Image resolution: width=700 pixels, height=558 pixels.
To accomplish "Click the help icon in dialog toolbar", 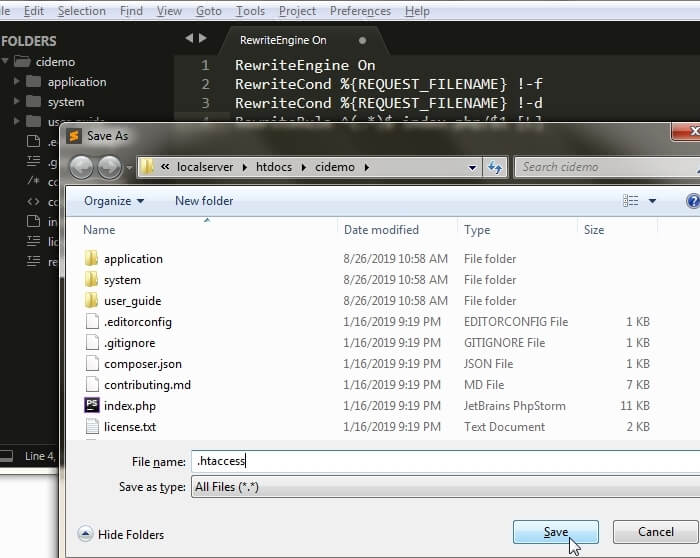I will [x=693, y=201].
